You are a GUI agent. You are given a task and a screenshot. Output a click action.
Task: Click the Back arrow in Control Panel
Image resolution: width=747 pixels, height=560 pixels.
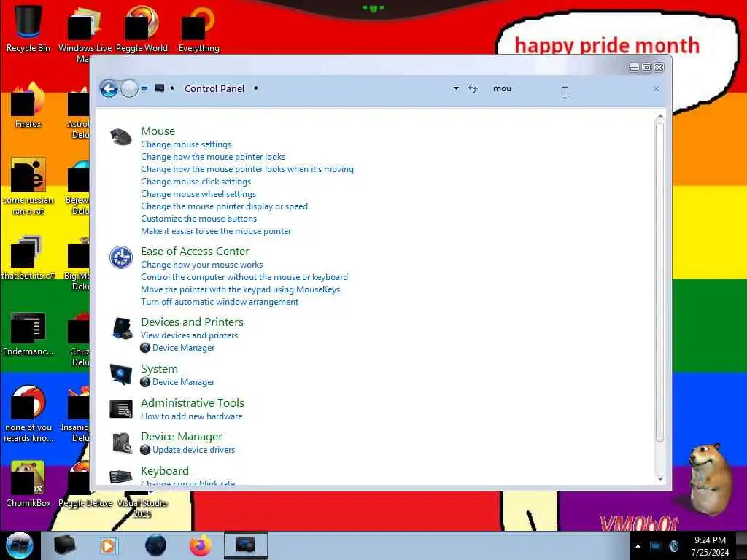(x=109, y=88)
